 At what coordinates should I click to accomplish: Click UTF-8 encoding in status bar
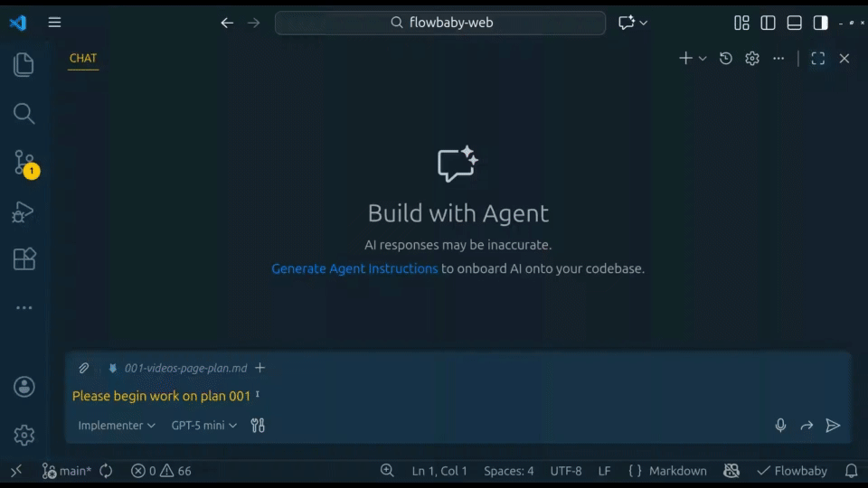coord(566,471)
